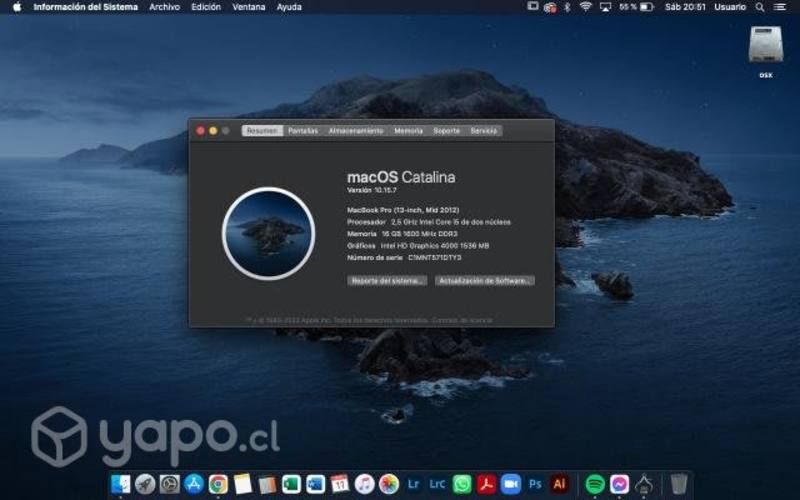Click the Sáb 20:51 clock
800x500 pixels.
[685, 7]
